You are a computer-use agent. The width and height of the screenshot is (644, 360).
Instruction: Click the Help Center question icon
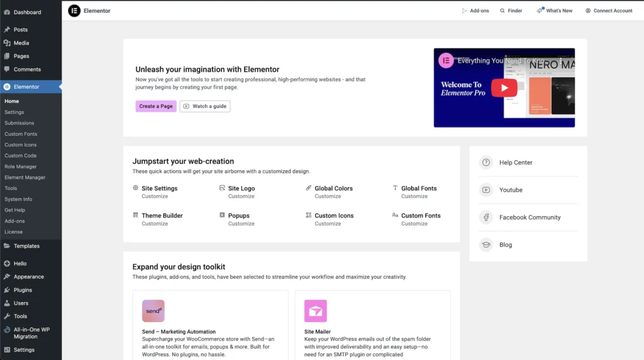[486, 162]
